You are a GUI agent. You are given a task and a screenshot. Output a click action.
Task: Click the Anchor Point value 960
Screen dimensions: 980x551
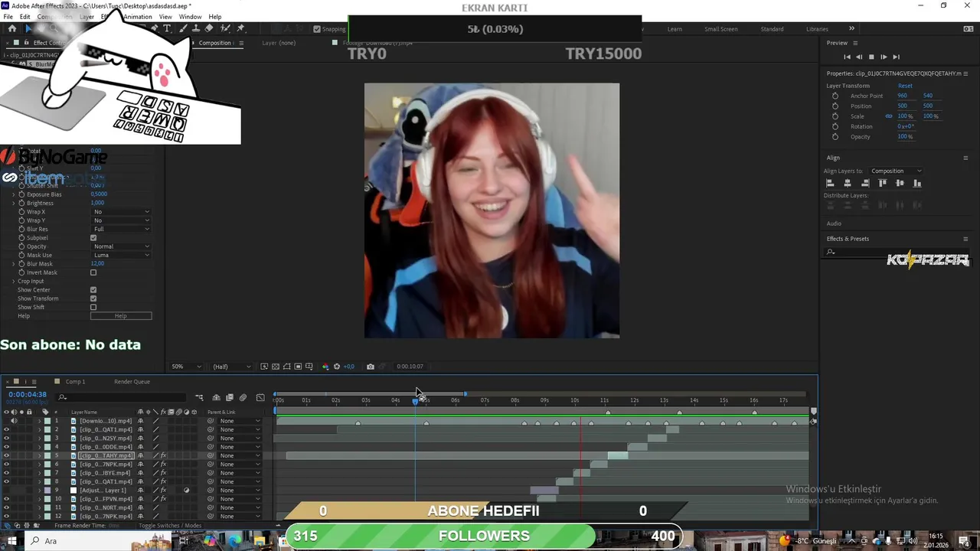[x=903, y=96]
